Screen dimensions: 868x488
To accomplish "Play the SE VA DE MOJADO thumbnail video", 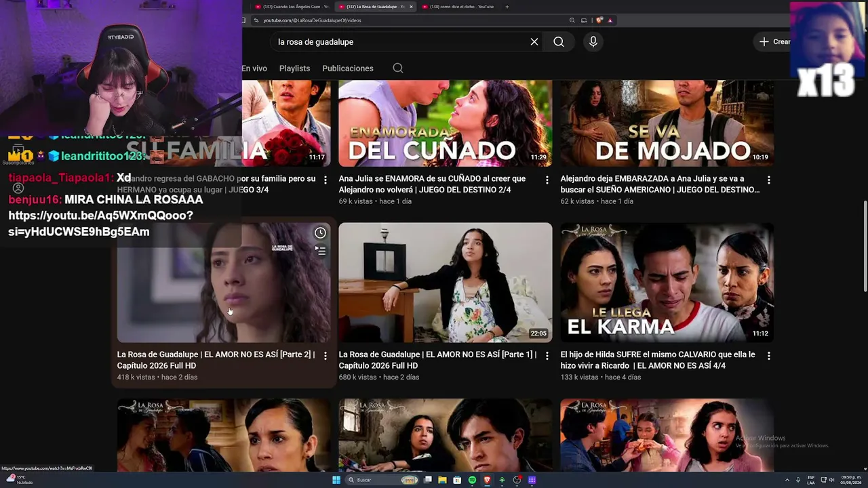I will (667, 123).
